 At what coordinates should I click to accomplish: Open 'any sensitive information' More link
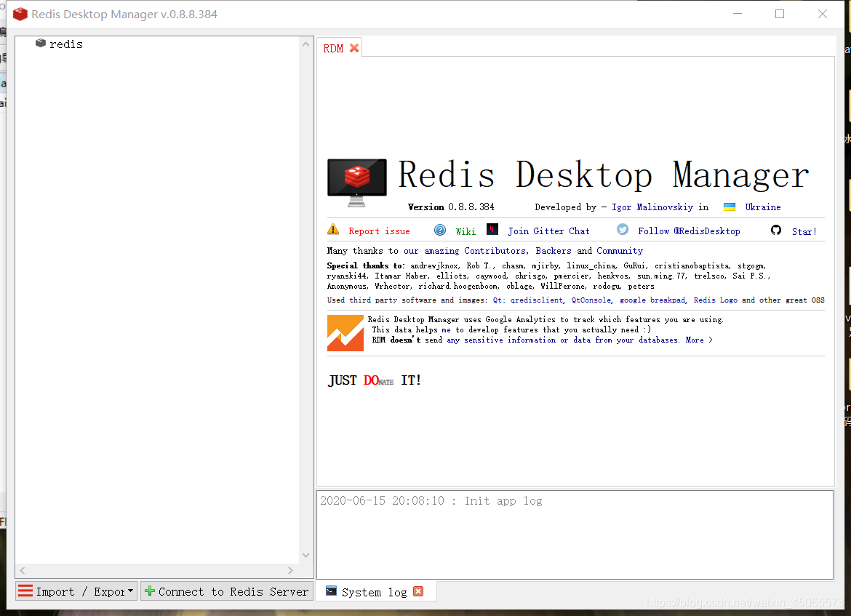pos(580,340)
